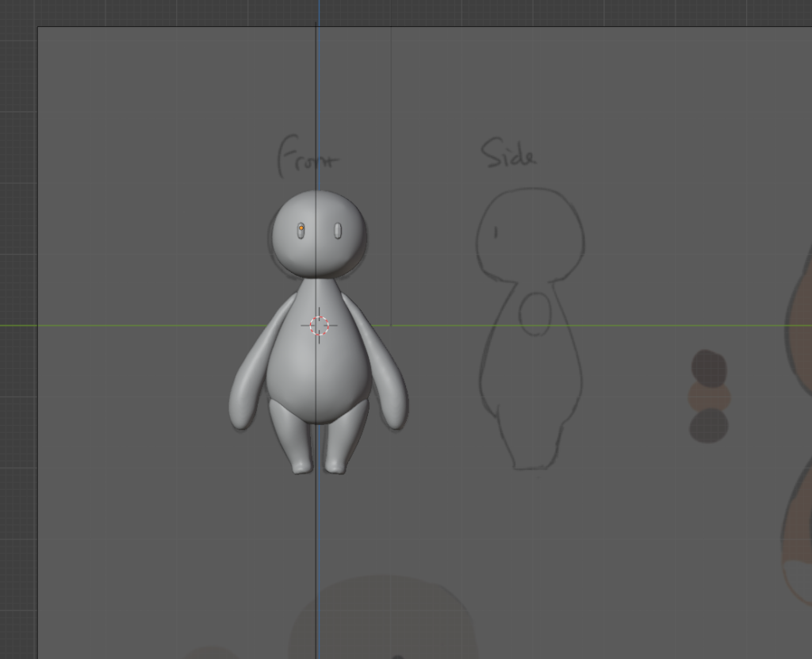The image size is (812, 659).
Task: Click the 3D cursor crosshair on the chest
Action: point(319,325)
